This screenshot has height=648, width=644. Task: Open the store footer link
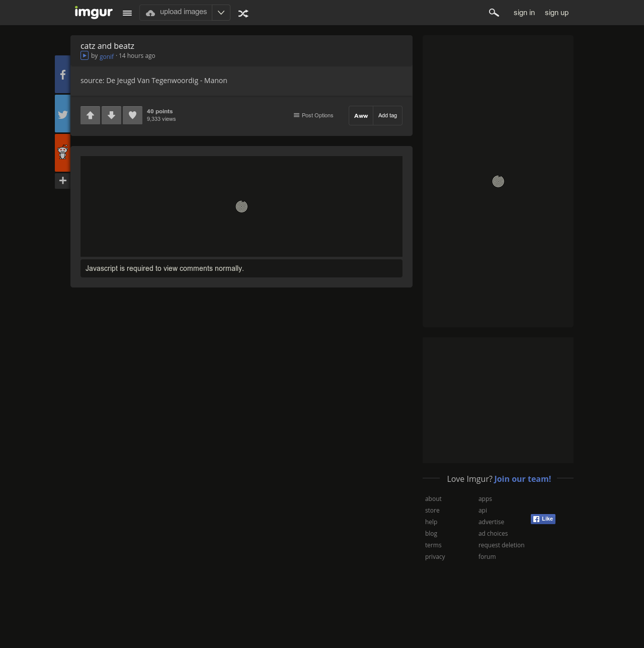[x=432, y=511]
